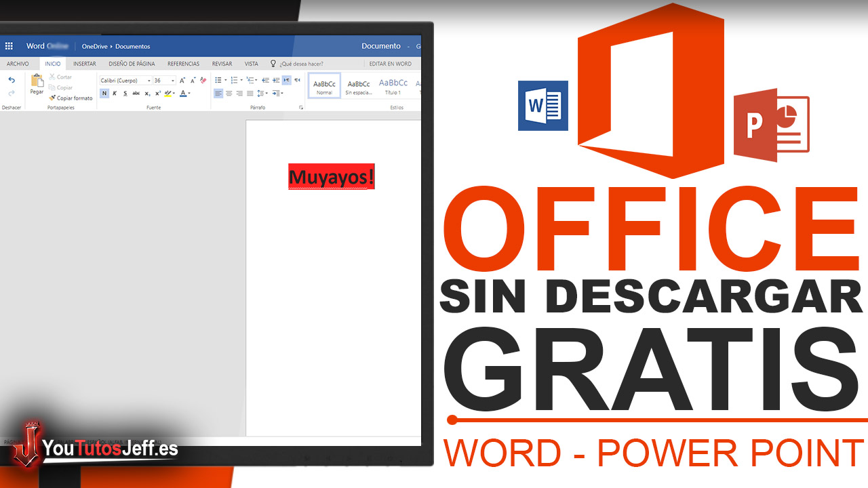Expand the line spacing dropdown arrow
868x488 pixels.
click(267, 94)
